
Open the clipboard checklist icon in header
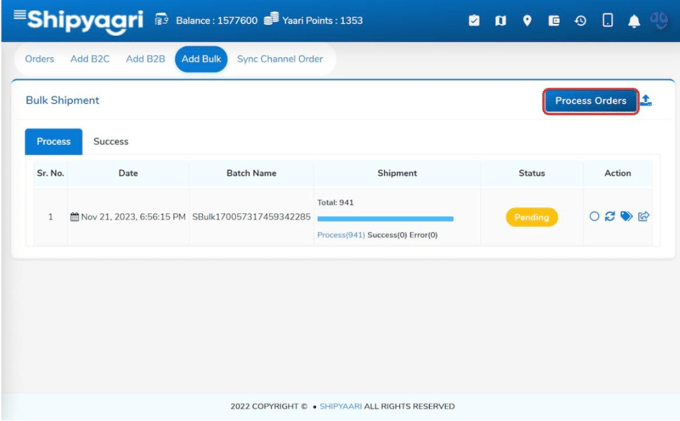(474, 20)
